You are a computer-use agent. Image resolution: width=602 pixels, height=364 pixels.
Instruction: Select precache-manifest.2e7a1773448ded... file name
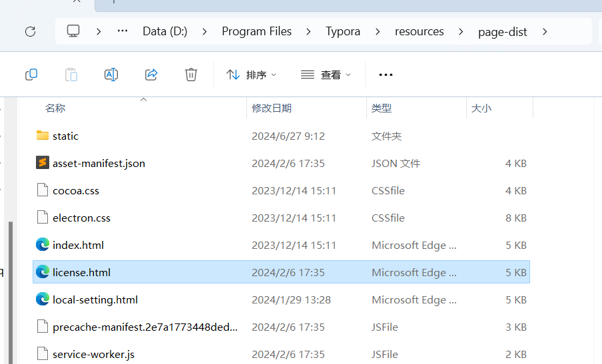point(145,327)
